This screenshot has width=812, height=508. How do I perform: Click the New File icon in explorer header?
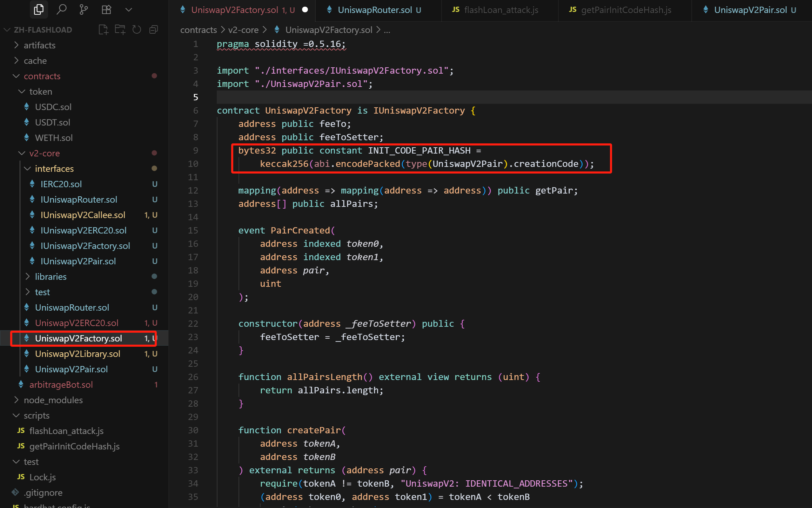[x=103, y=30]
